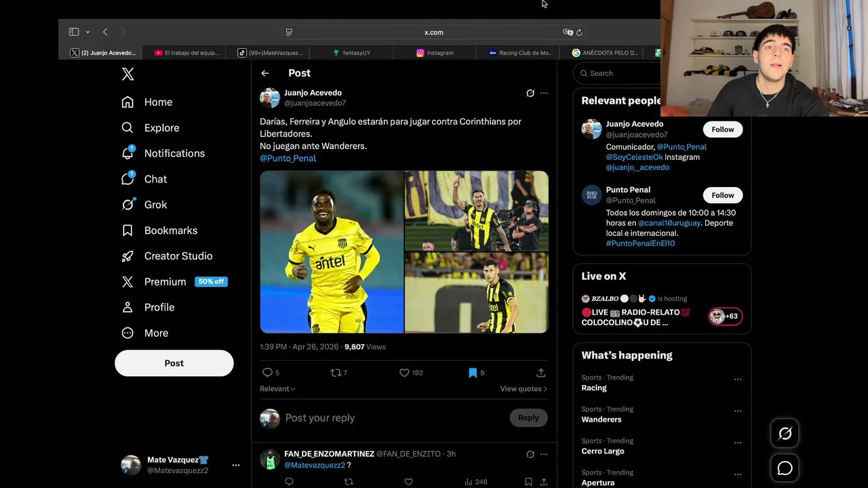
Task: Follow Punto Penal
Action: click(x=723, y=195)
